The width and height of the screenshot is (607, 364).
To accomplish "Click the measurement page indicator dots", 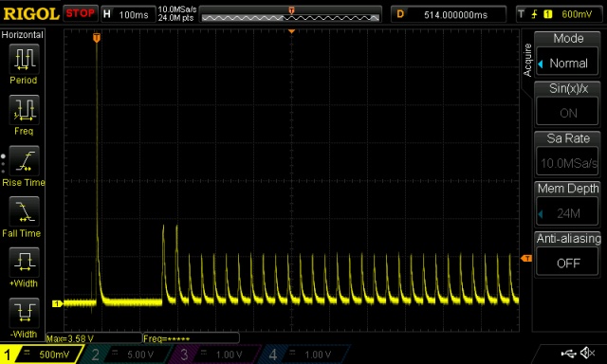I will 3,164.
